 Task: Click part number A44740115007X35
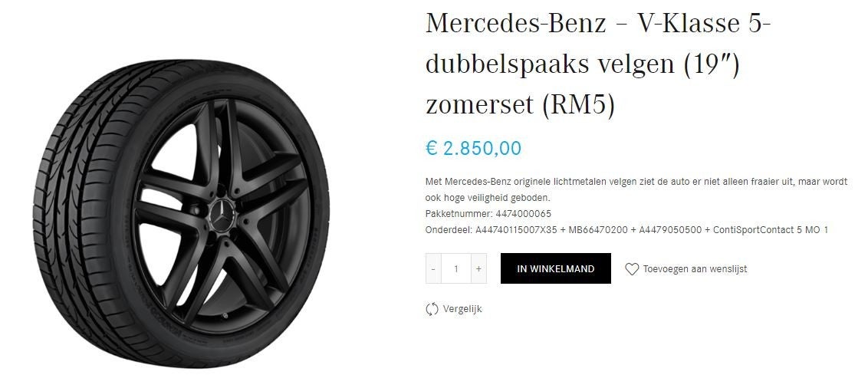click(516, 230)
